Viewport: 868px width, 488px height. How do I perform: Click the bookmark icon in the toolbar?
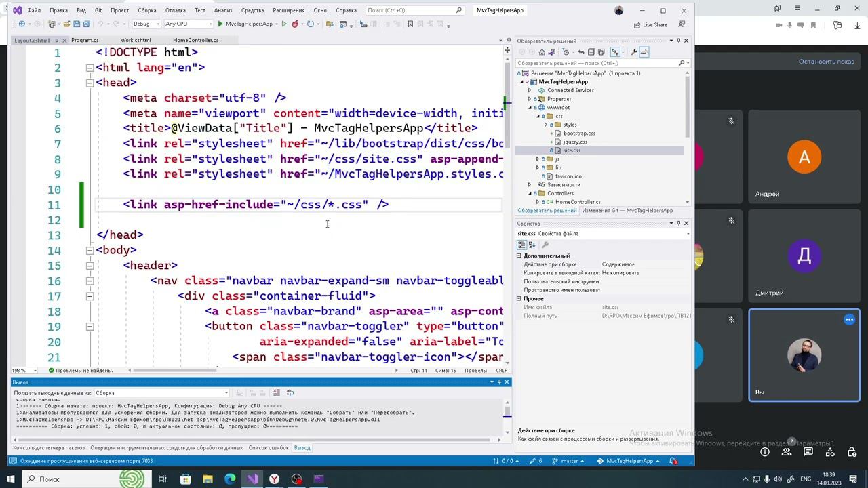pos(410,24)
